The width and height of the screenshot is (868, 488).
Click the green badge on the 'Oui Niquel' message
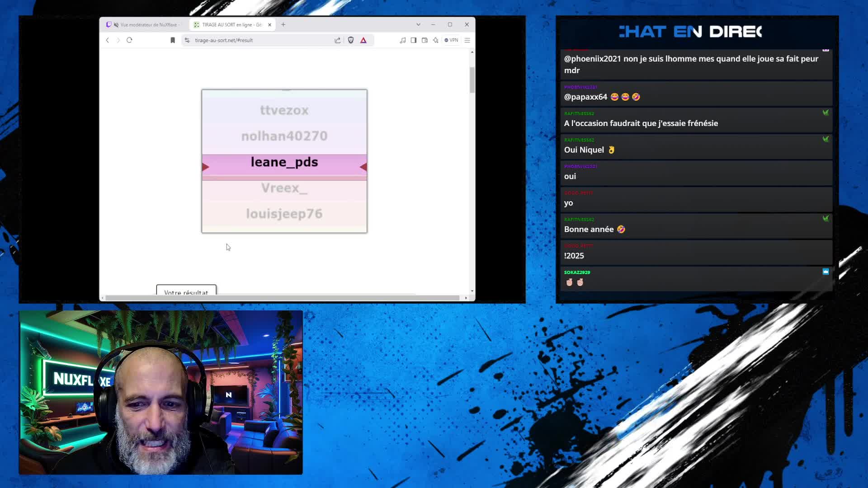click(826, 139)
